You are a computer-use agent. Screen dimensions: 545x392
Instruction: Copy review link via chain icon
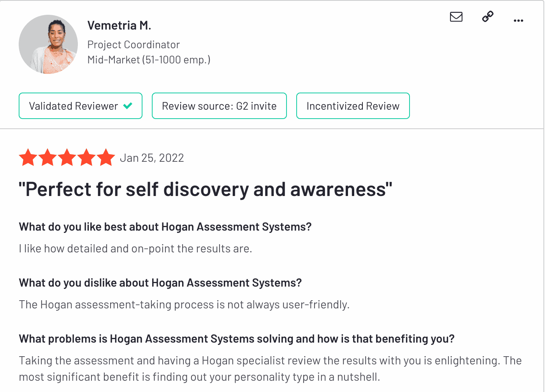[488, 16]
